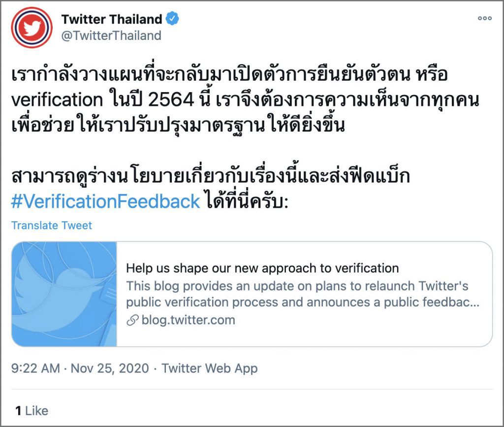
Task: Open the Twitter Thailand display name
Action: [x=112, y=19]
